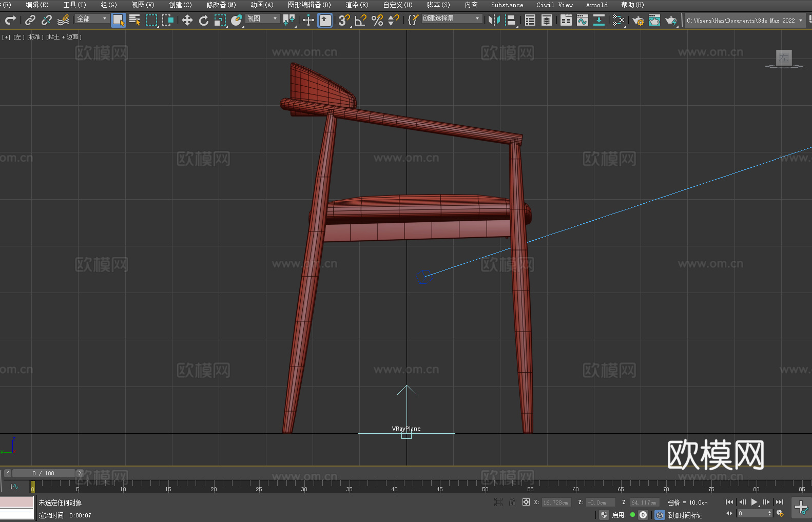
Task: Click the teal download-arrow toolbar icon
Action: pyautogui.click(x=599, y=20)
